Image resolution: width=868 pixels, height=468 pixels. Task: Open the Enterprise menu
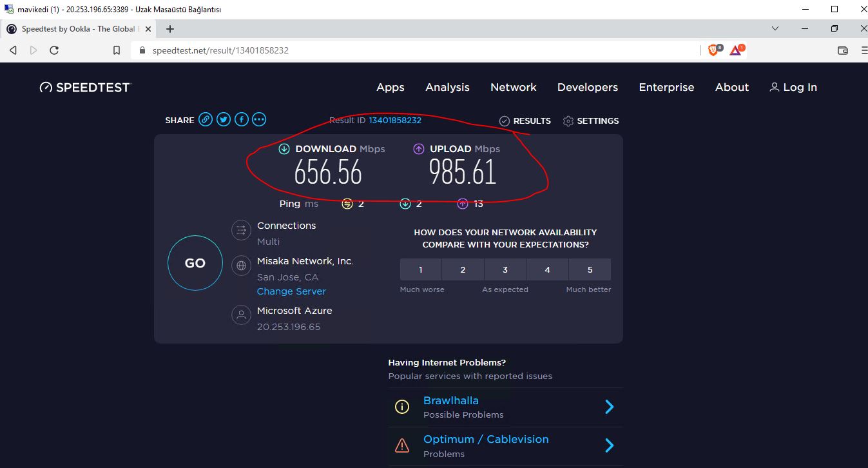pyautogui.click(x=666, y=87)
